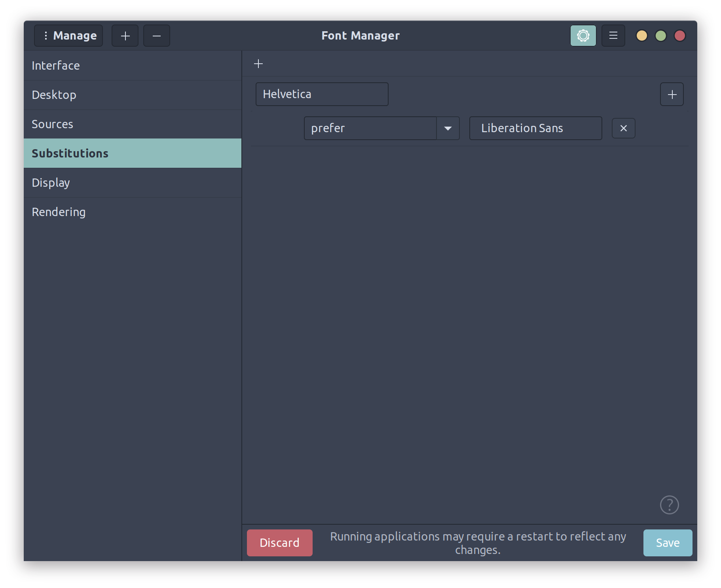Click the add fonts plus button in header
This screenshot has height=588, width=721.
coord(125,36)
